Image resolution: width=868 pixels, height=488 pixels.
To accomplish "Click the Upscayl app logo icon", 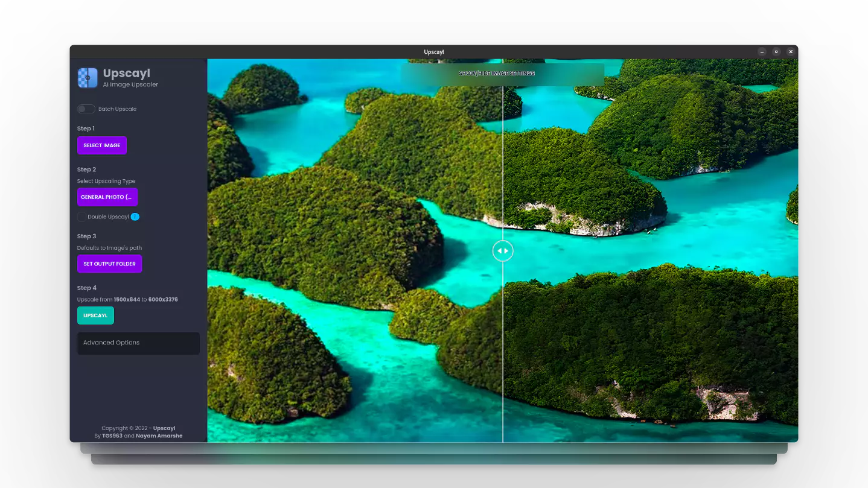I will coord(88,78).
